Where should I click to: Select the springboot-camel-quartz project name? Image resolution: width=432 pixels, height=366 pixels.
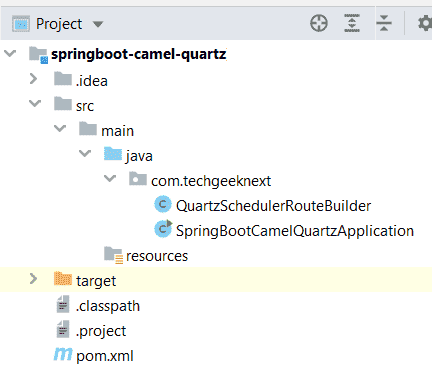pyautogui.click(x=139, y=54)
